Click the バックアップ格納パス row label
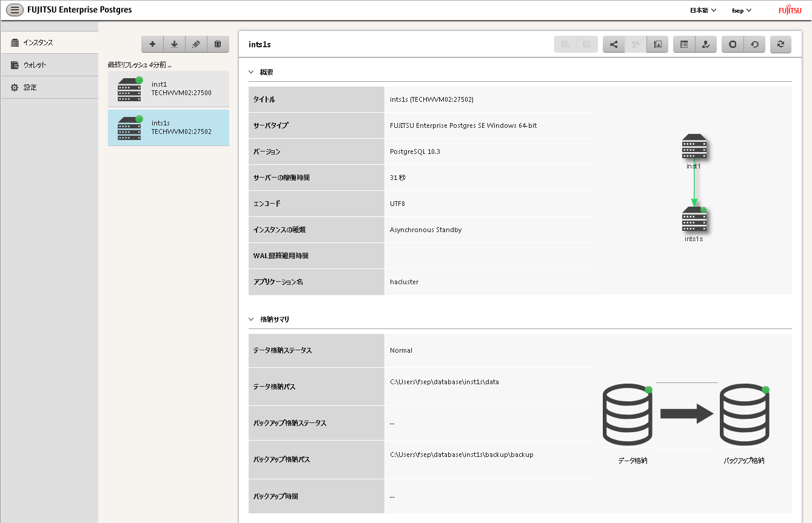The width and height of the screenshot is (812, 523). (281, 459)
